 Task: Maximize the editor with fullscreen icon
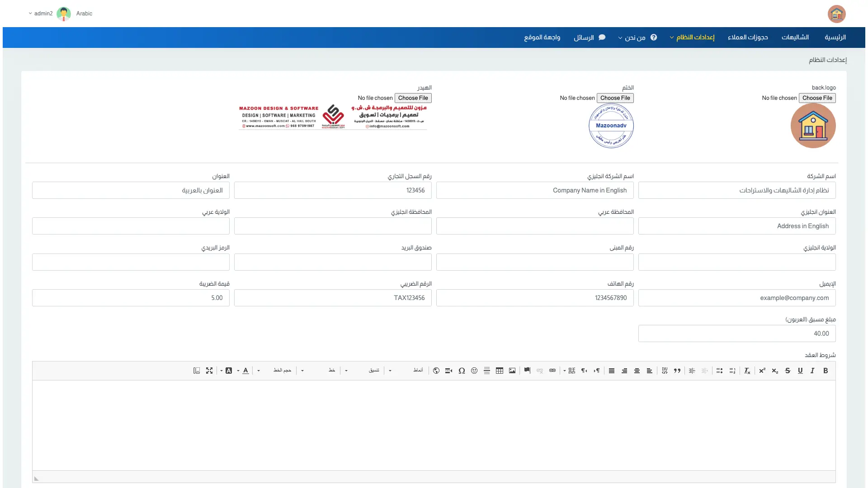coord(209,371)
